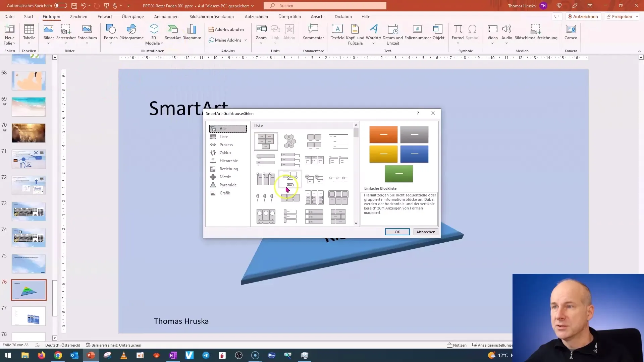Expand the Liste category in SmartArt dialog
644x362 pixels.
coord(224,136)
